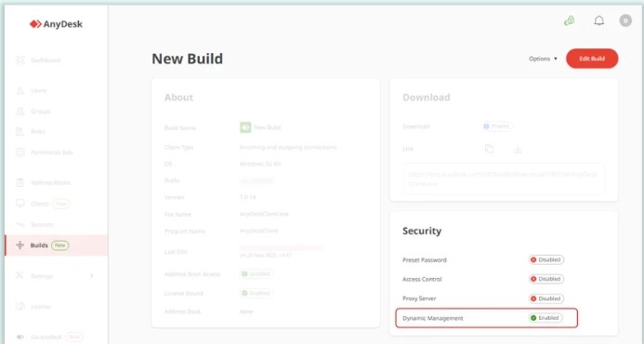
Task: Click the download link URL field
Action: pyautogui.click(x=504, y=179)
